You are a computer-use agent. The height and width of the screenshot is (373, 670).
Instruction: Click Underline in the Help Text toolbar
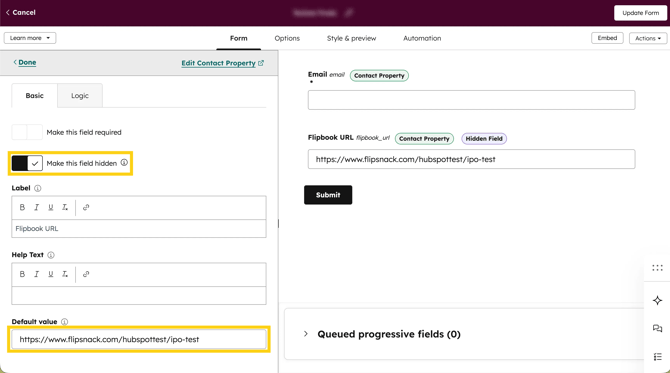tap(51, 274)
